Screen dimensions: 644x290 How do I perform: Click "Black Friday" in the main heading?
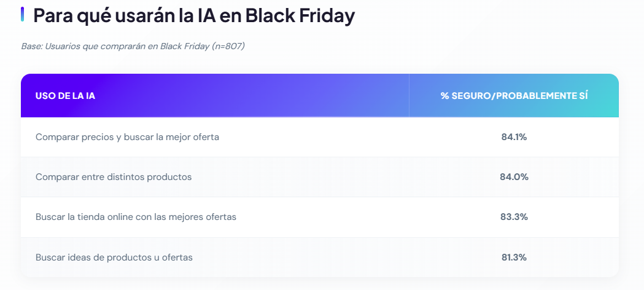(300, 15)
